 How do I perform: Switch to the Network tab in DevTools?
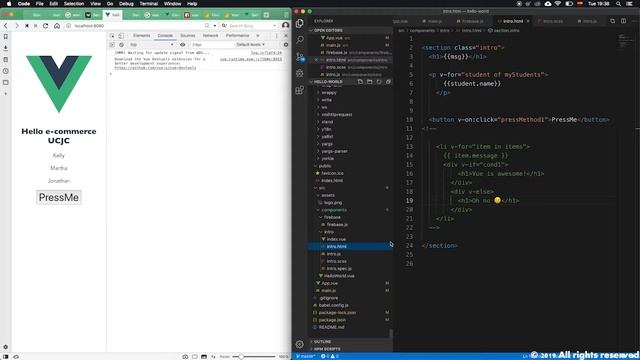(x=211, y=36)
